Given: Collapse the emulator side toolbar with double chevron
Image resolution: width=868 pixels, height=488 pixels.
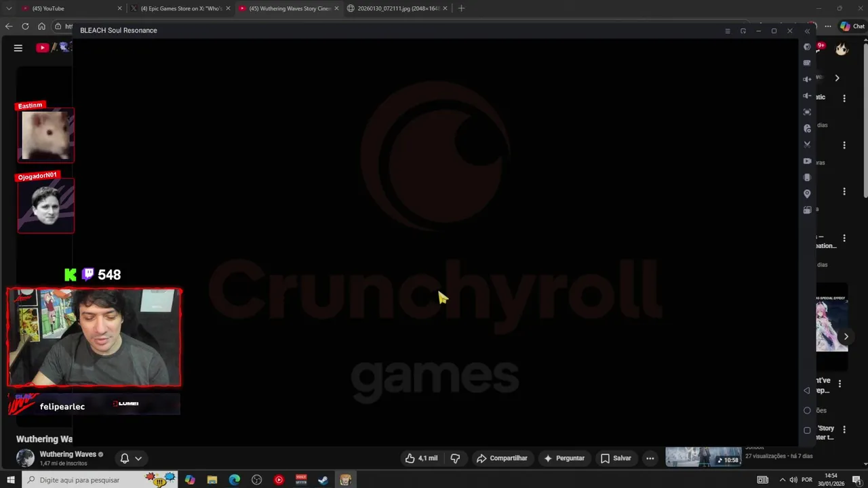Looking at the screenshot, I should 807,31.
